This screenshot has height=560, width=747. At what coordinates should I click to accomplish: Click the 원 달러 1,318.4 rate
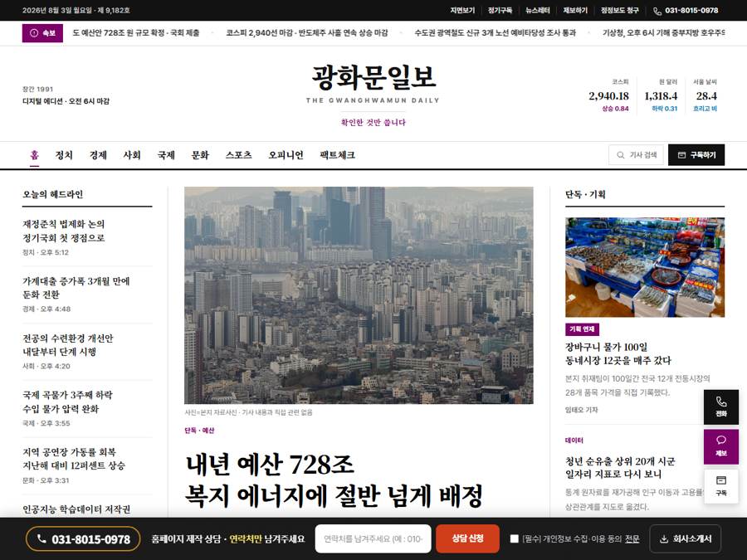(661, 95)
